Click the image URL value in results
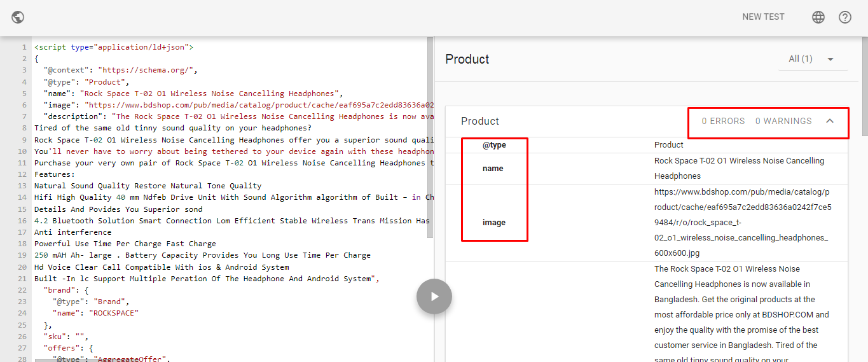Viewport: 868px width, 362px height. (x=742, y=223)
